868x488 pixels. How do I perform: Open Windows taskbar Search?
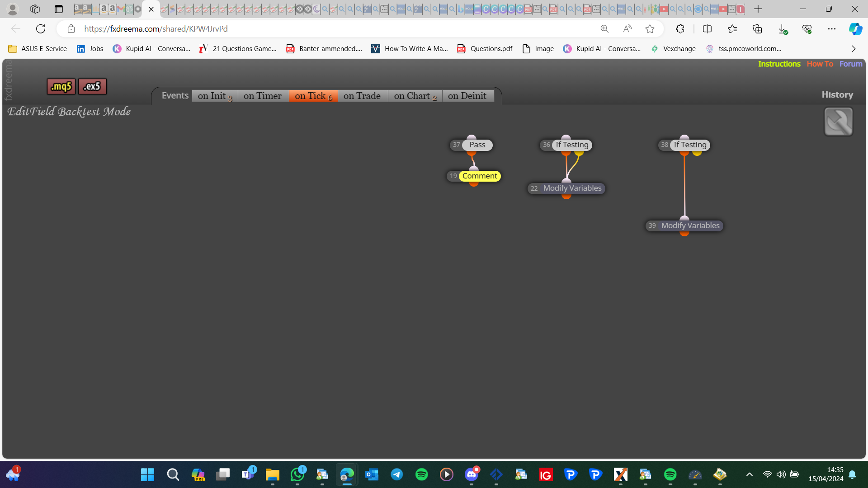(173, 474)
